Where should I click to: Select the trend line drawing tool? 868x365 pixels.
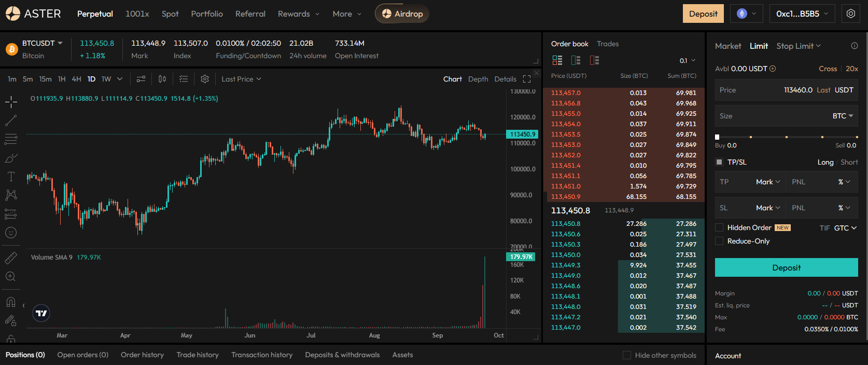[11, 120]
